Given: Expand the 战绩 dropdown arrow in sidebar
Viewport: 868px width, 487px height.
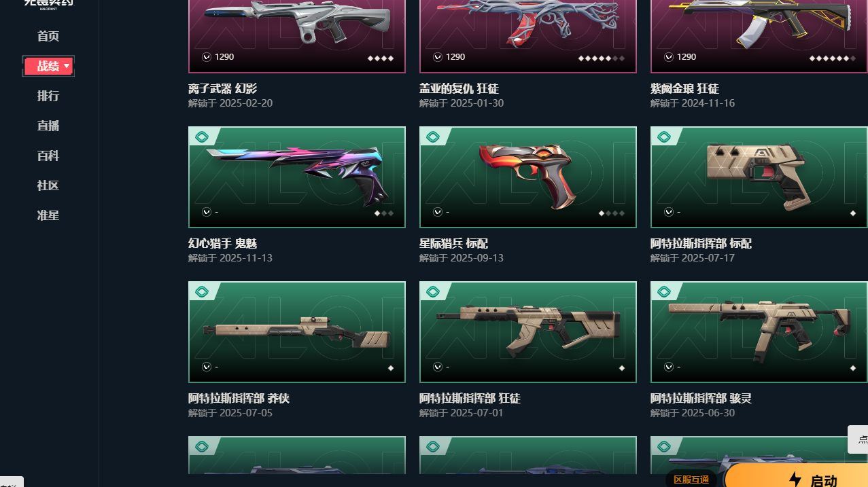Looking at the screenshot, I should (x=67, y=66).
